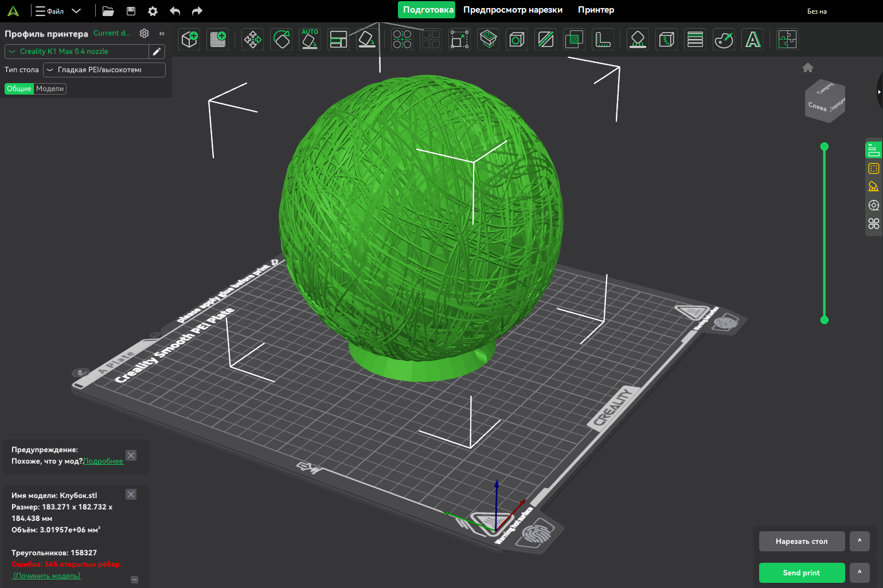Switch to the Предпросмотр нарезки tab
The height and width of the screenshot is (588, 883).
(x=513, y=10)
